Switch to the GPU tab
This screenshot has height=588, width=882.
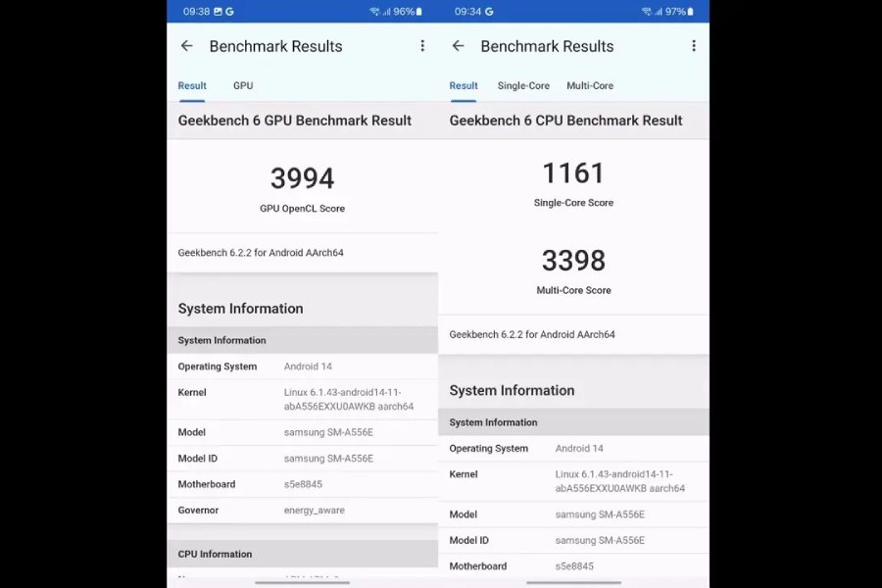coord(243,86)
